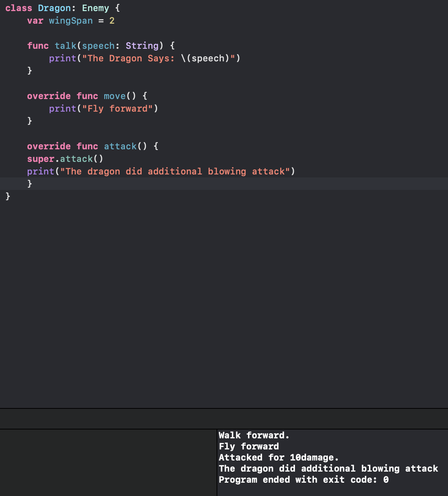Click the console line "Walk forward."
Viewport: 448px width, 496px height.
(254, 435)
